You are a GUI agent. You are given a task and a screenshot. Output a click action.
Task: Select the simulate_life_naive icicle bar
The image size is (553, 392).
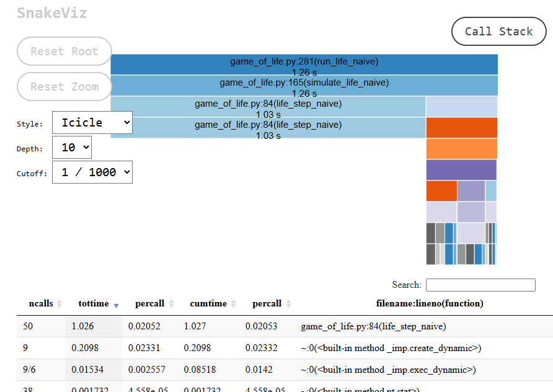304,86
